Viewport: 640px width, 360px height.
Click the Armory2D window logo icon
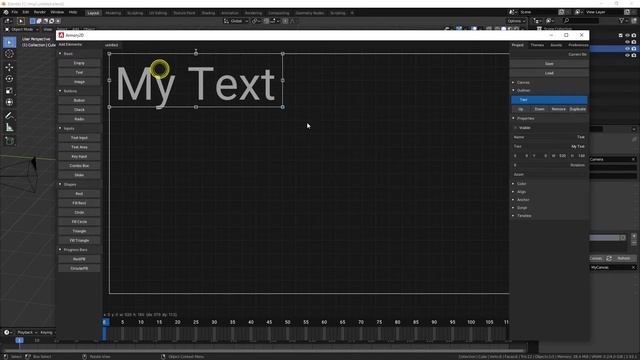(61, 35)
